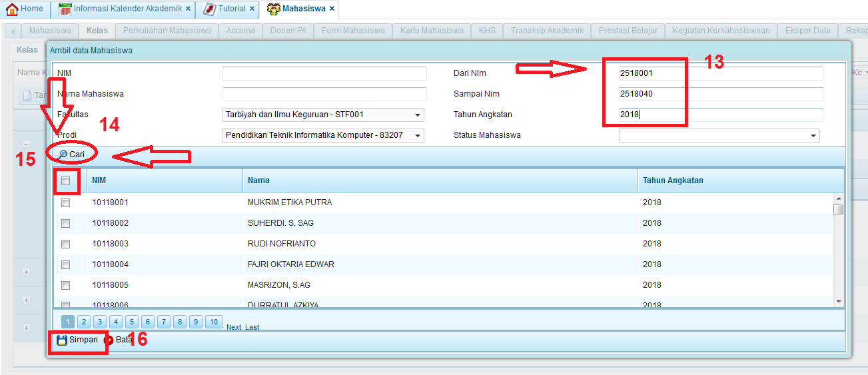Select checkbox for RUDI NOFRIANTO row

65,244
